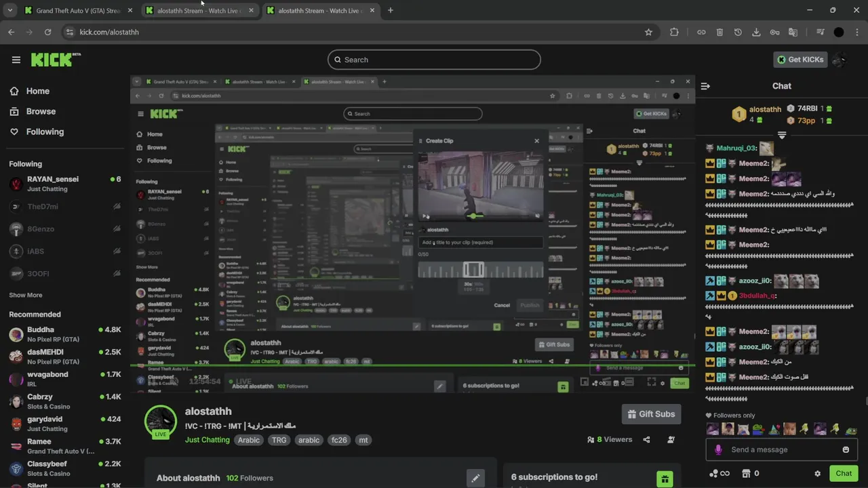Click 73pp in the gifter leaderboard

pyautogui.click(x=806, y=121)
